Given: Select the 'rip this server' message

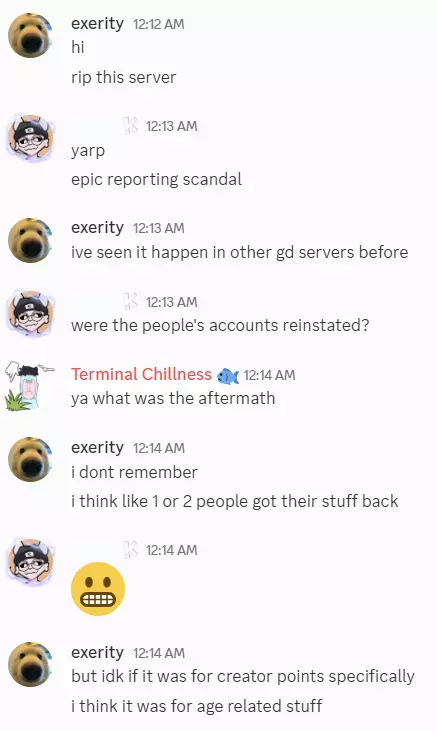Looking at the screenshot, I should (124, 77).
